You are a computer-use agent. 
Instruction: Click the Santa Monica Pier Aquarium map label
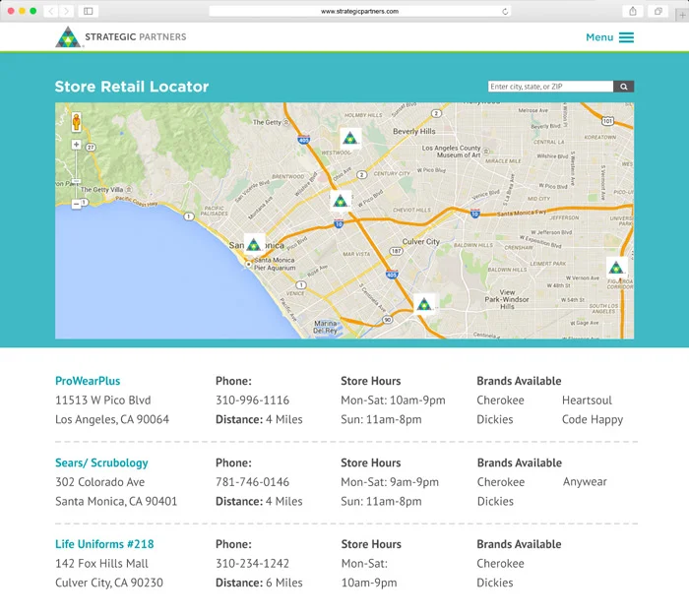coord(275,264)
